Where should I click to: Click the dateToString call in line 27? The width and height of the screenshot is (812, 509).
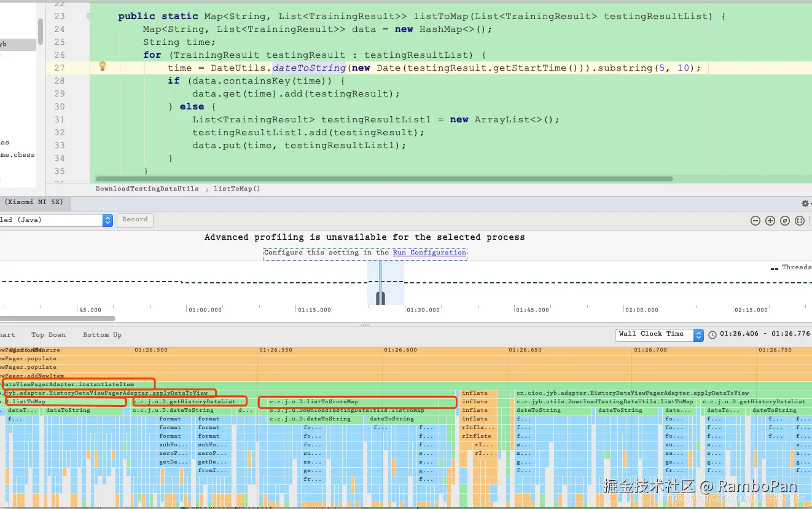click(309, 68)
